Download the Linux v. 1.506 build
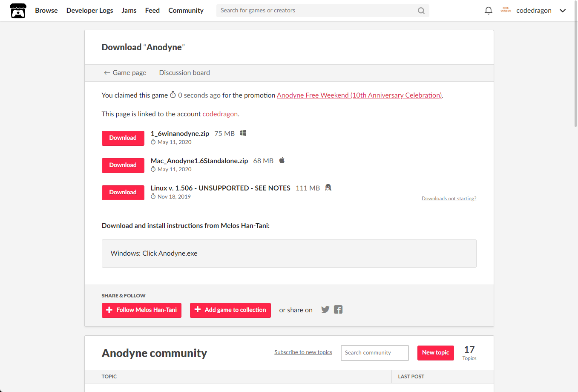 [x=123, y=193]
